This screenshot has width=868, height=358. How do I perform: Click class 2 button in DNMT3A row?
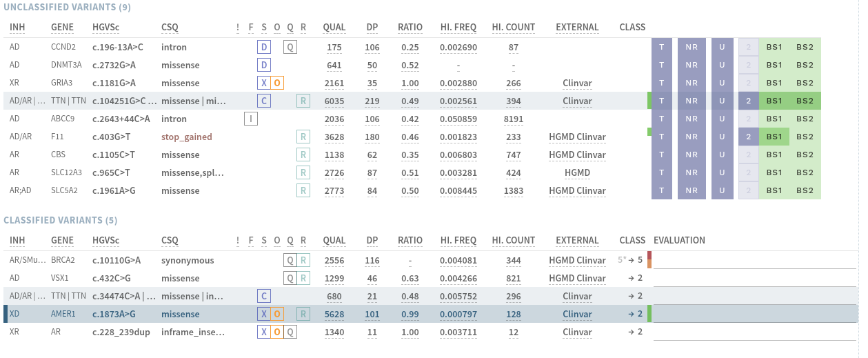click(748, 65)
